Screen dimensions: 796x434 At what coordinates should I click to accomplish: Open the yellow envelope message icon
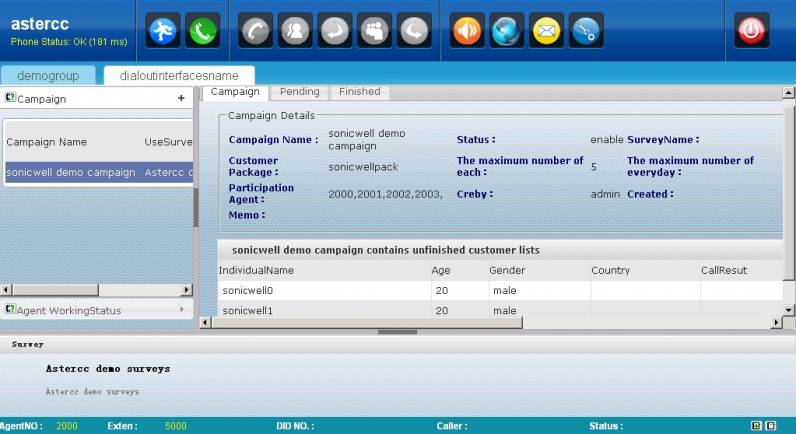[546, 31]
